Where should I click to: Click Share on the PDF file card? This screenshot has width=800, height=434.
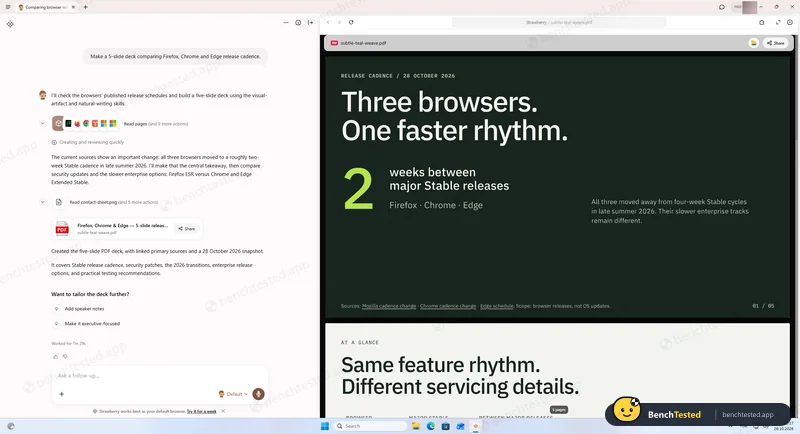point(187,228)
